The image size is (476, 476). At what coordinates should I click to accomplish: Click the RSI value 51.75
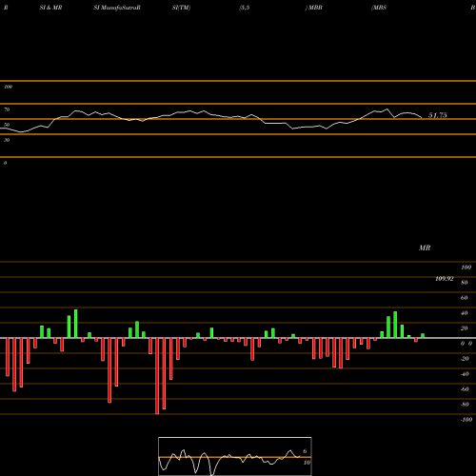pyautogui.click(x=438, y=115)
